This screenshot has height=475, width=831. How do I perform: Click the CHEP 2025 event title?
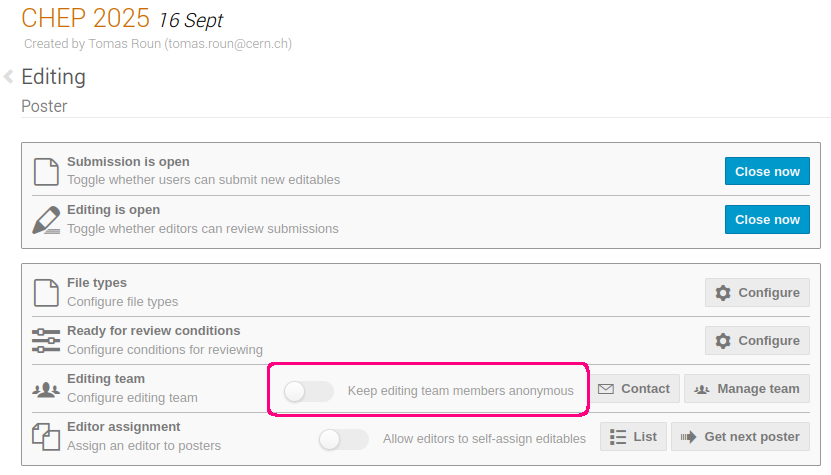85,19
